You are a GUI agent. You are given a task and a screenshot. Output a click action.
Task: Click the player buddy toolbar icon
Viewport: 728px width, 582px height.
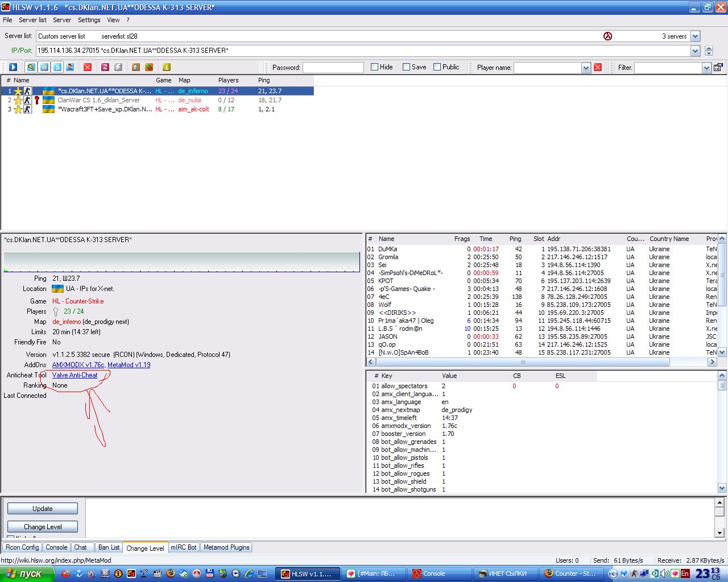pyautogui.click(x=70, y=67)
